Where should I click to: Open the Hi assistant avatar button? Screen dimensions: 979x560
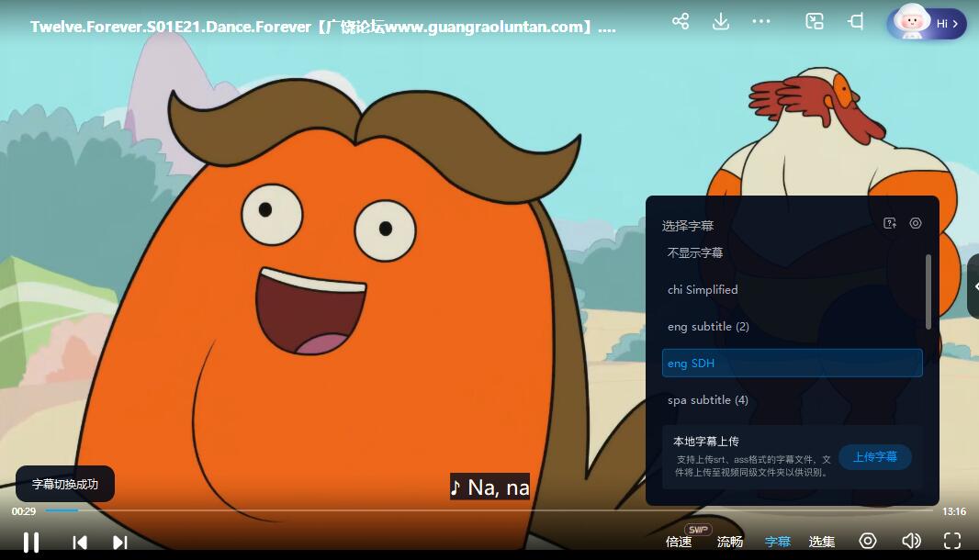point(927,23)
